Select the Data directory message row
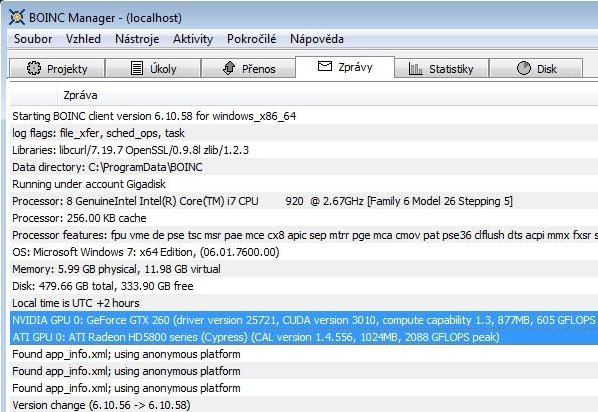 pyautogui.click(x=304, y=167)
